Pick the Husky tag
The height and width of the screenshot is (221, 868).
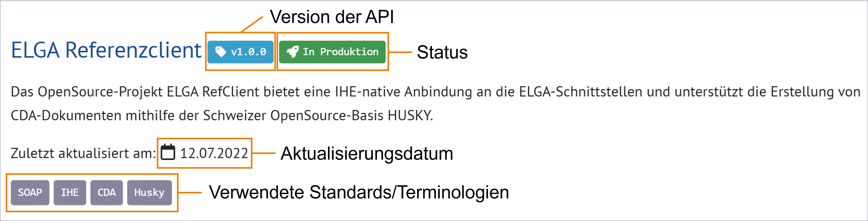(x=149, y=192)
